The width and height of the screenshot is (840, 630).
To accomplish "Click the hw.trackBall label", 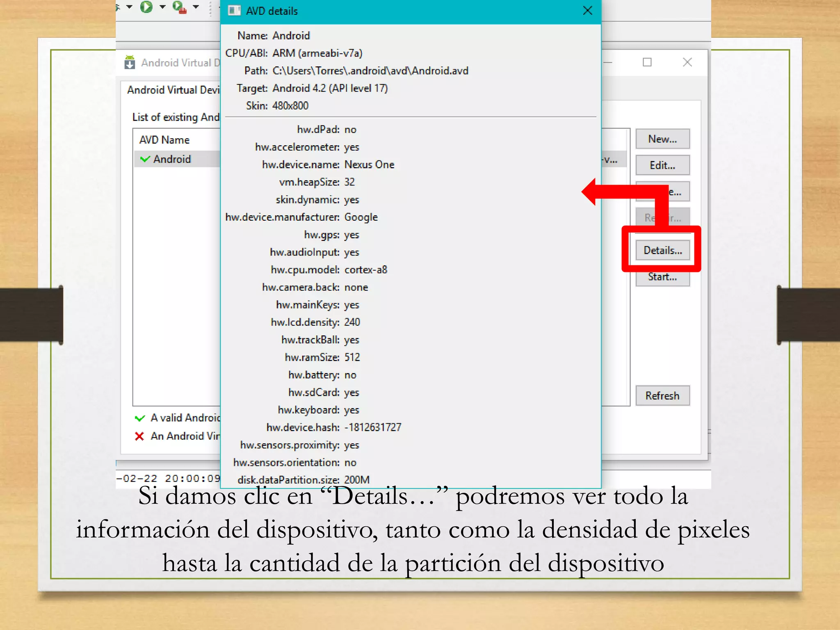I will 310,340.
